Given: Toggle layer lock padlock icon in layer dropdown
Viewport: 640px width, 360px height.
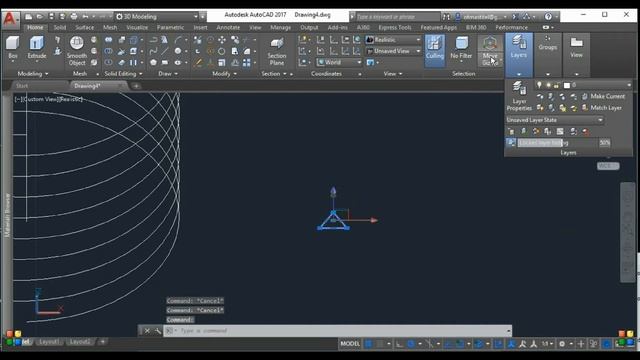Looking at the screenshot, I should (x=556, y=85).
